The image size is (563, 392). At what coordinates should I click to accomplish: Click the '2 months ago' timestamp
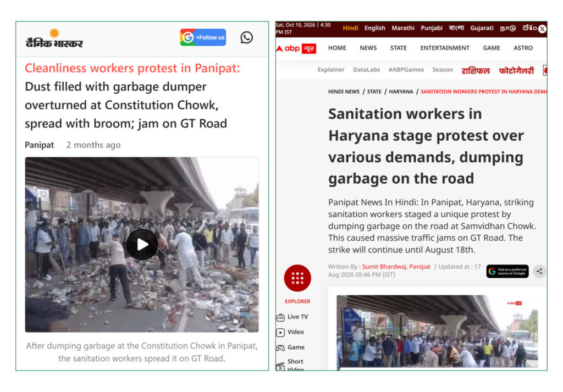point(93,145)
